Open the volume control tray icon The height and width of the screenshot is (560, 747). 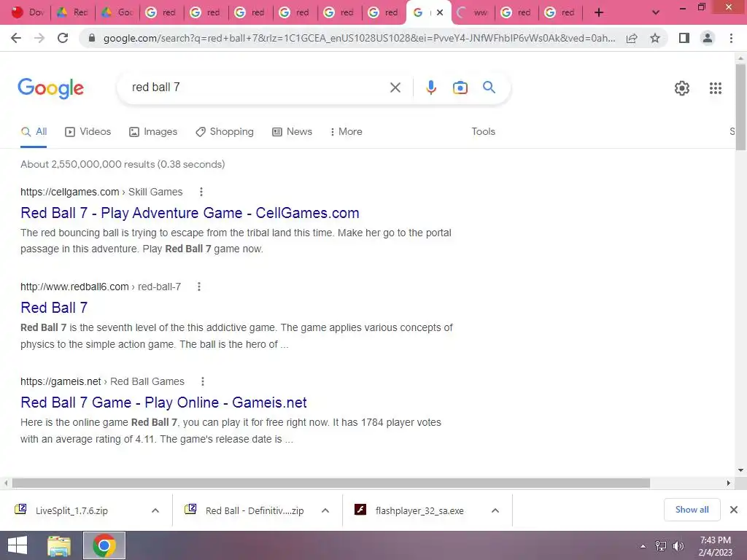click(678, 546)
